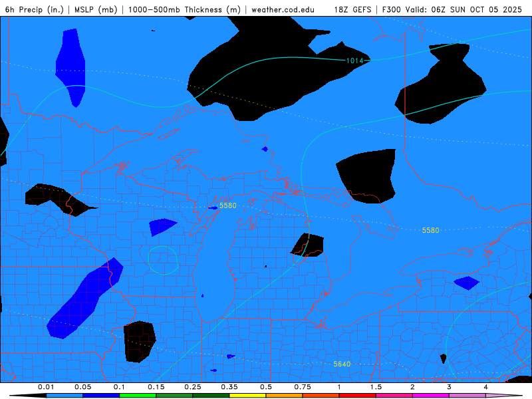Select the red 1 inch legend swatch
Viewport: 532px width, 399px height.
358,396
